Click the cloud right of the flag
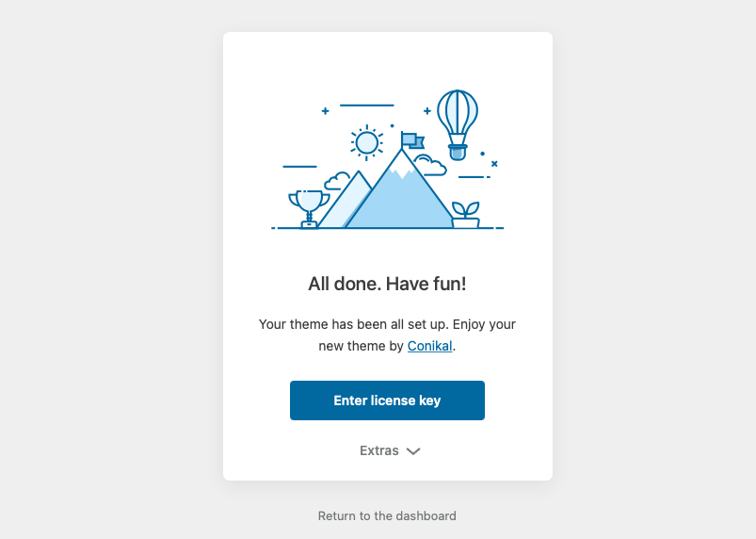756x539 pixels. click(430, 166)
